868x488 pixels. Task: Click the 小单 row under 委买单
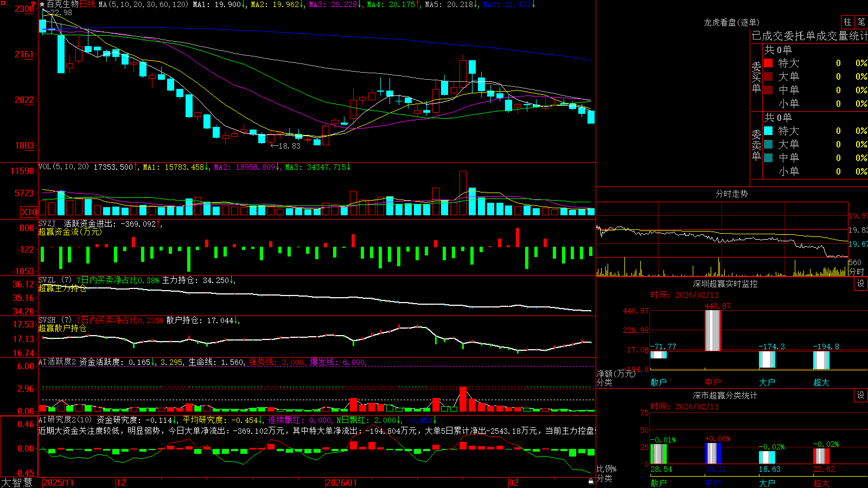(815, 104)
